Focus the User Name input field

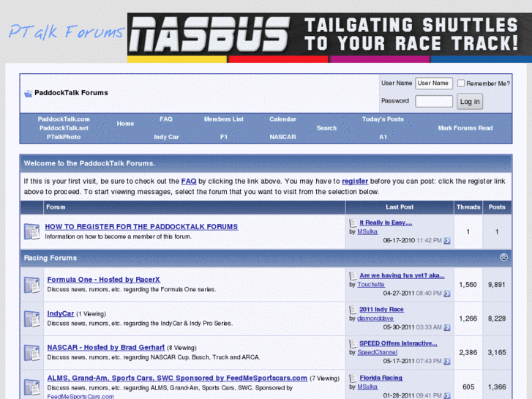pos(434,83)
